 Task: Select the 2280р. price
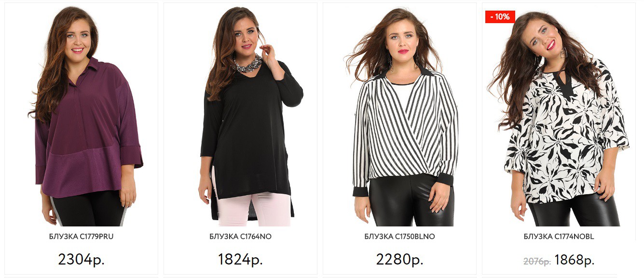(x=399, y=259)
